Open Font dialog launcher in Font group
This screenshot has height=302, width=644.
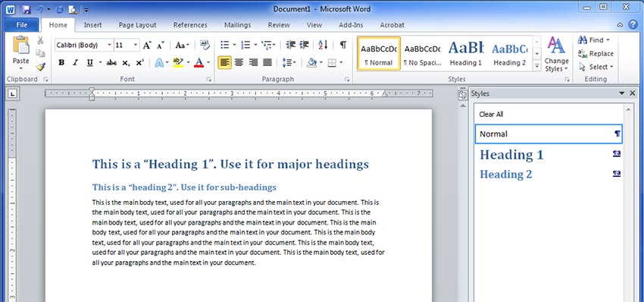pyautogui.click(x=208, y=79)
